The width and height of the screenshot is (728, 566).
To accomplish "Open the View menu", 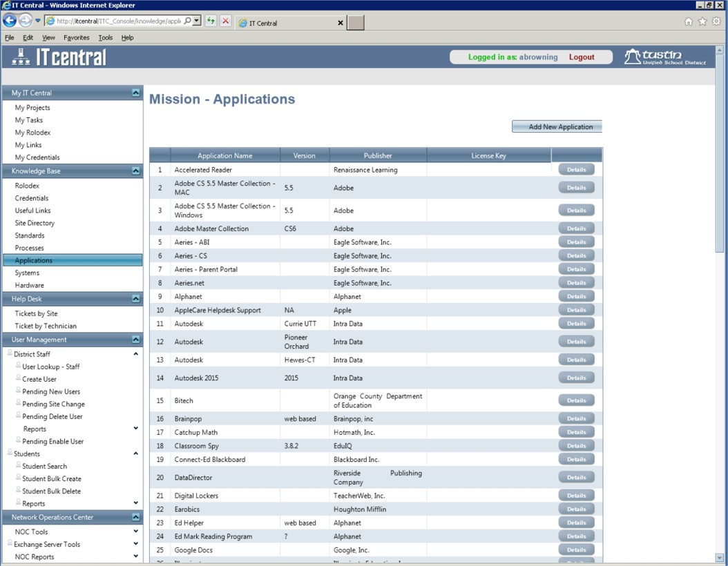I will tap(48, 37).
